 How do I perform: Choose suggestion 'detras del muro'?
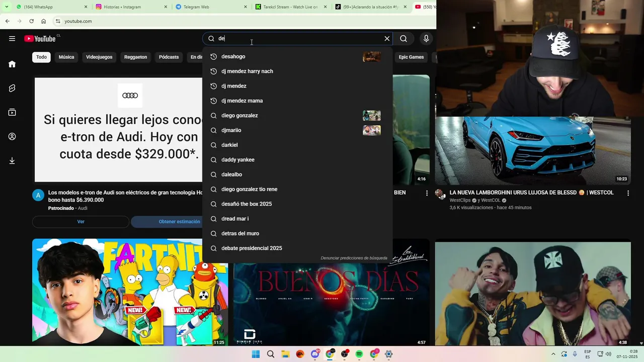tap(297, 233)
